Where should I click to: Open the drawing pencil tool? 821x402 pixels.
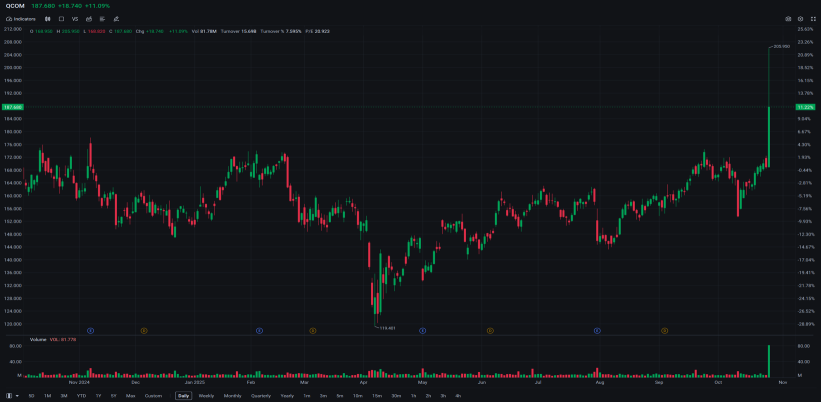click(116, 19)
